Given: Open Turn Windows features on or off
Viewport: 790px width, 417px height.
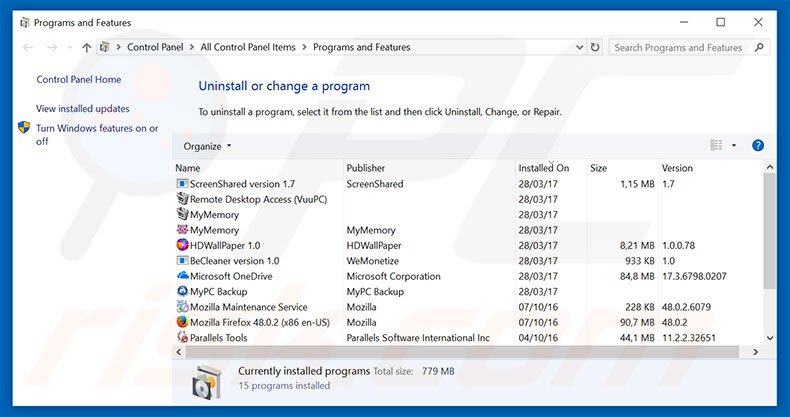Looking at the screenshot, I should (97, 134).
